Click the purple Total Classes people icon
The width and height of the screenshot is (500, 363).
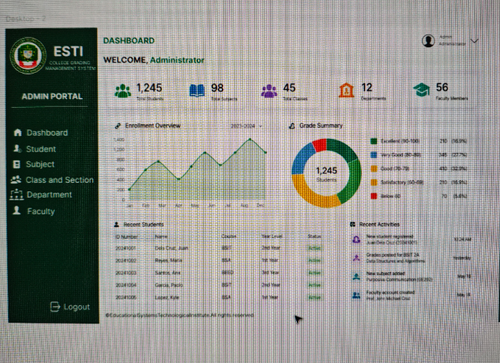[269, 91]
